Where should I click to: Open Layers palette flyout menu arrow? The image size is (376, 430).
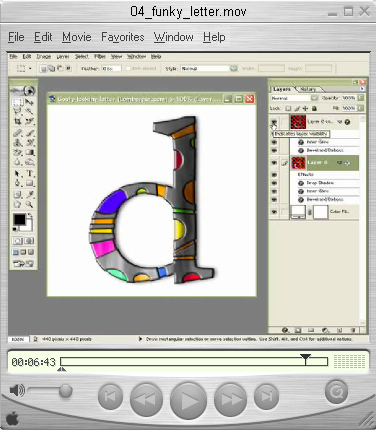[x=362, y=89]
